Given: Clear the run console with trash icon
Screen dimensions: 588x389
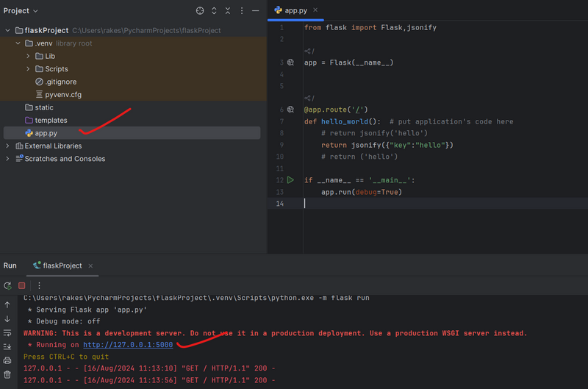Looking at the screenshot, I should (x=7, y=374).
